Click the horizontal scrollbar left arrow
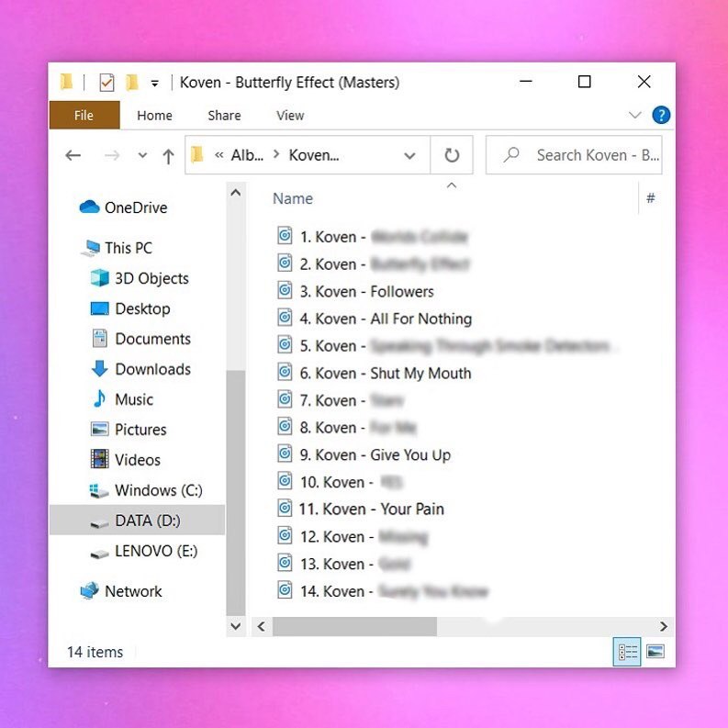This screenshot has height=728, width=728. click(x=262, y=626)
